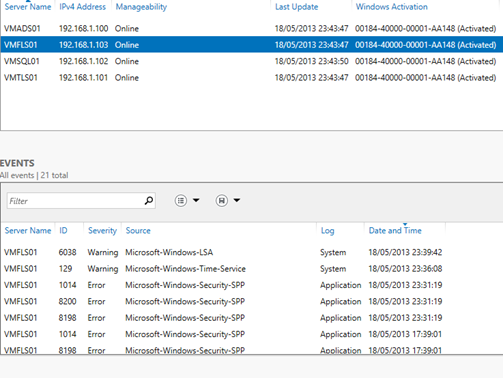
Task: Select event 8200 Security-SPP error row
Action: (252, 301)
